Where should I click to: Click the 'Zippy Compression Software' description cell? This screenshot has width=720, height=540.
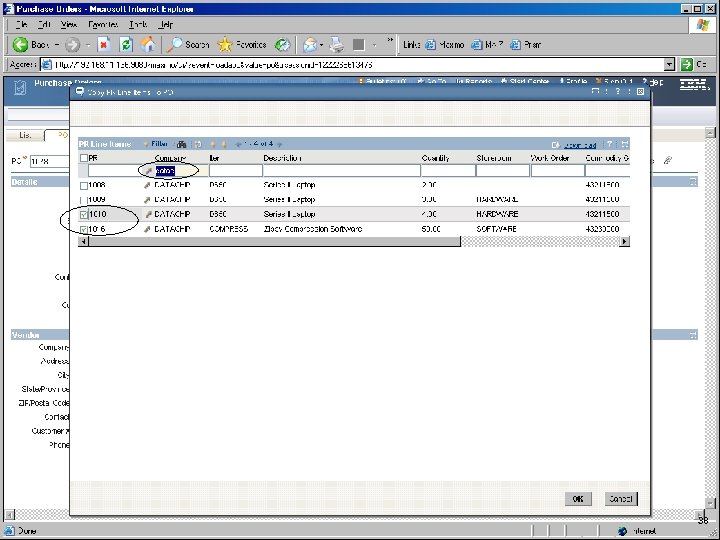click(313, 229)
